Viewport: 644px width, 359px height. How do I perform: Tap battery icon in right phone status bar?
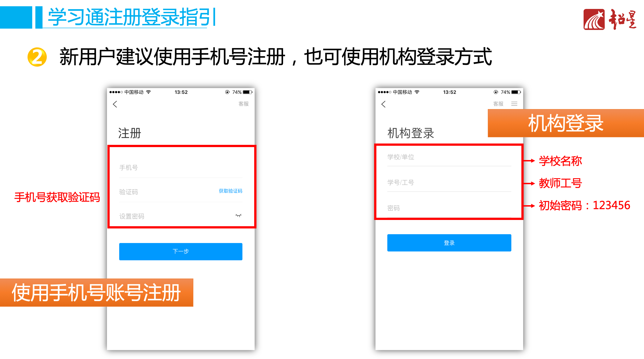(516, 92)
